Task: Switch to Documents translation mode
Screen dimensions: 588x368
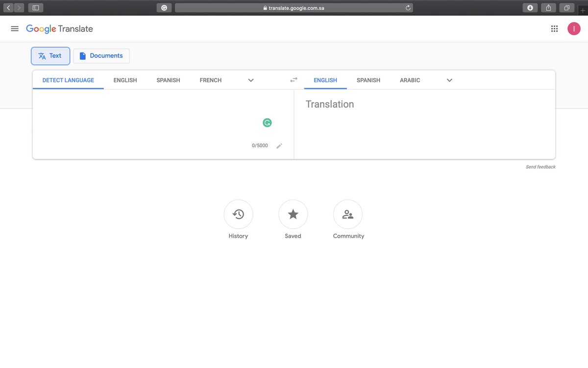Action: [101, 56]
